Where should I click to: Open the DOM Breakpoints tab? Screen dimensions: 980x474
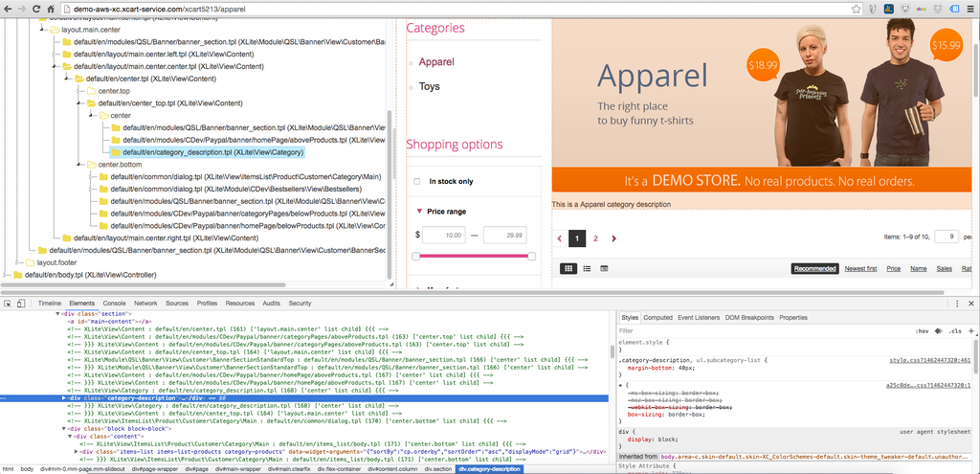pos(749,318)
